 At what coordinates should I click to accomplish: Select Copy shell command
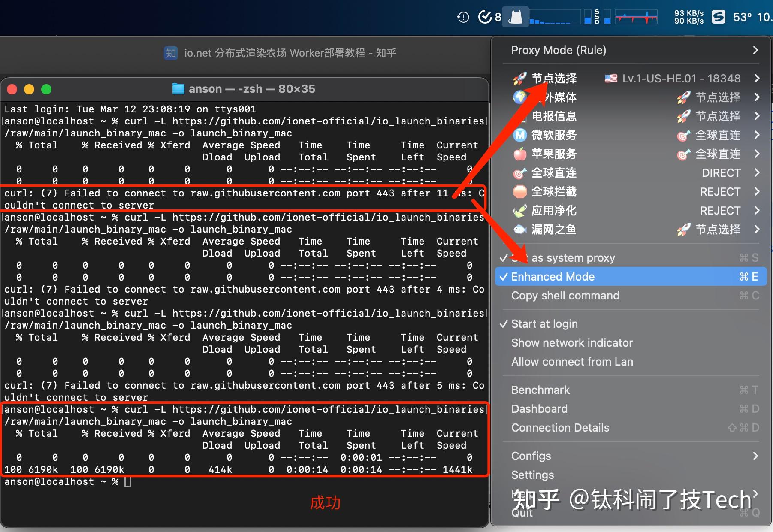[x=631, y=296]
